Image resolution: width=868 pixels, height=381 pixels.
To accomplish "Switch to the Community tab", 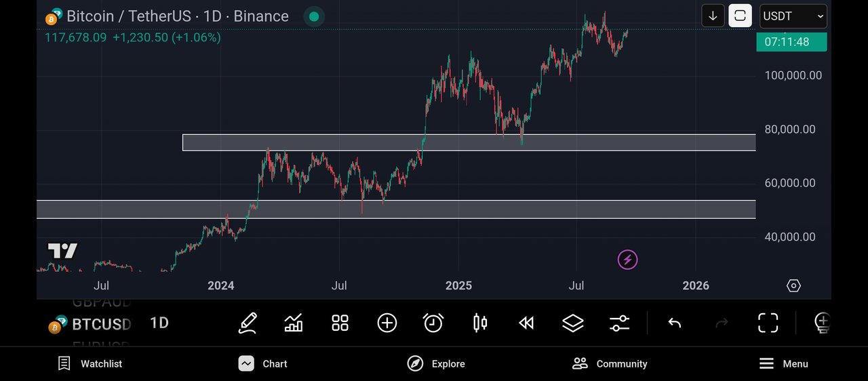I will coord(610,363).
